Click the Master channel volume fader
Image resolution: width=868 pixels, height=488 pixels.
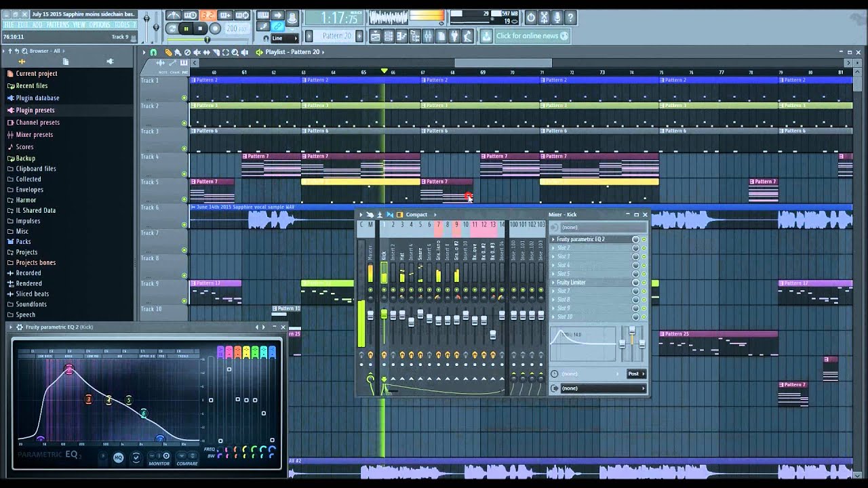point(370,314)
